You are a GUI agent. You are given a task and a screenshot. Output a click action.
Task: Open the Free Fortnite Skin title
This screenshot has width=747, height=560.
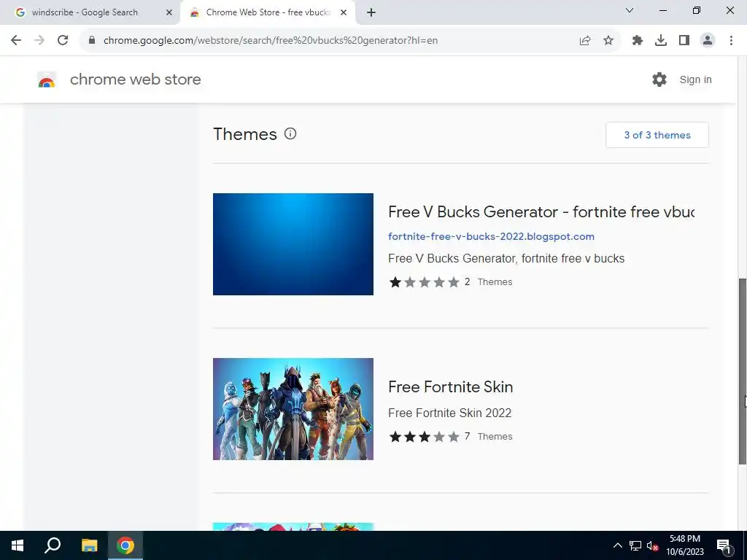450,386
